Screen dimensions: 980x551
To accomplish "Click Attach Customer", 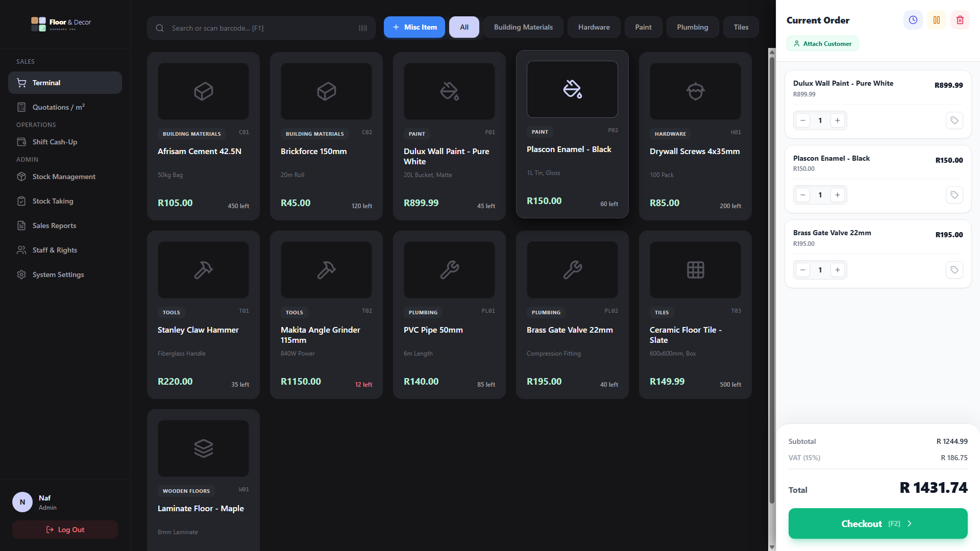I will tap(822, 43).
